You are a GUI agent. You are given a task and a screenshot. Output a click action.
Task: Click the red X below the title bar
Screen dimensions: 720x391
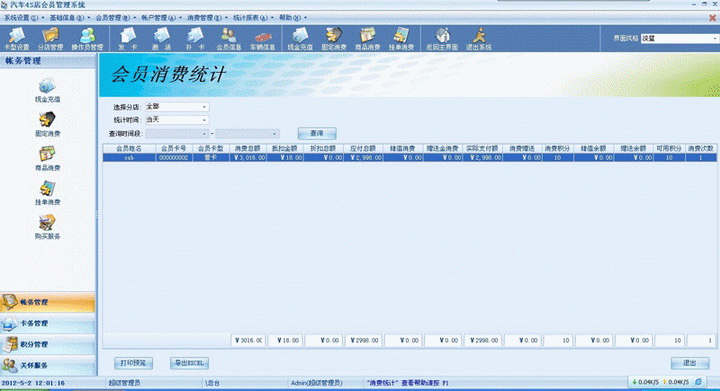[712, 18]
